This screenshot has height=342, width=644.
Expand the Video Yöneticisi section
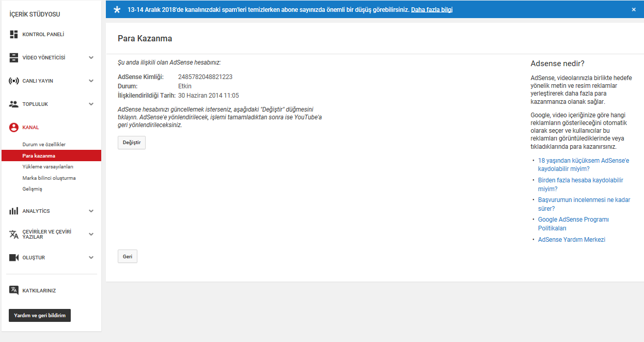point(91,58)
